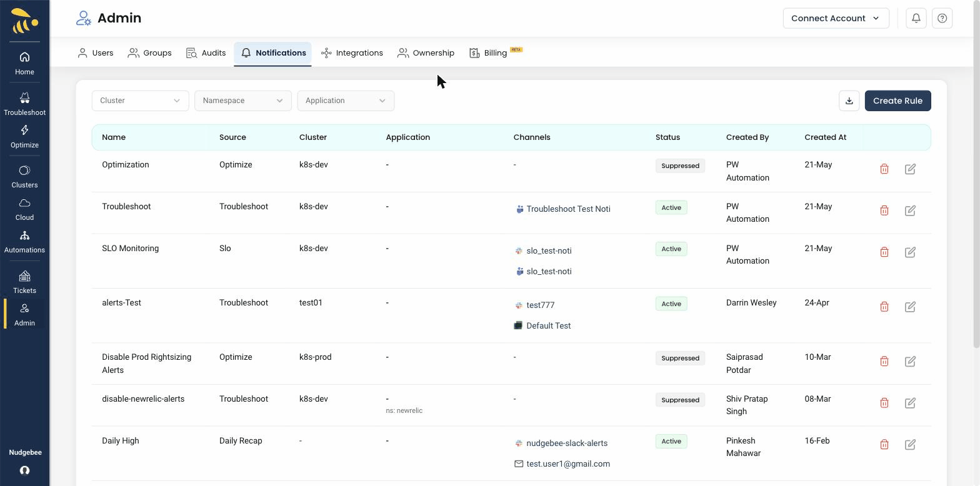Expand the Namespace filter dropdown
This screenshot has height=486, width=980.
click(x=242, y=101)
